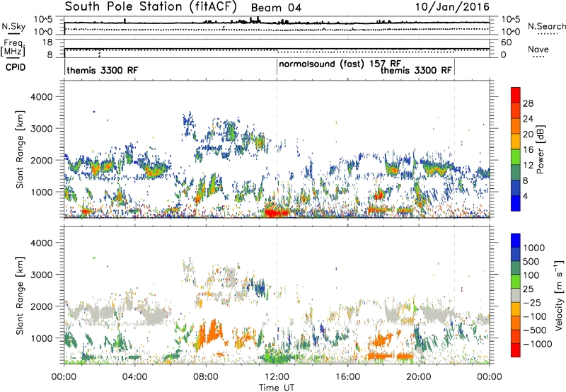Viewport: 566px width, 392px height.
Task: Click the "2000" range tick of Velocity panel
Action: point(42,306)
